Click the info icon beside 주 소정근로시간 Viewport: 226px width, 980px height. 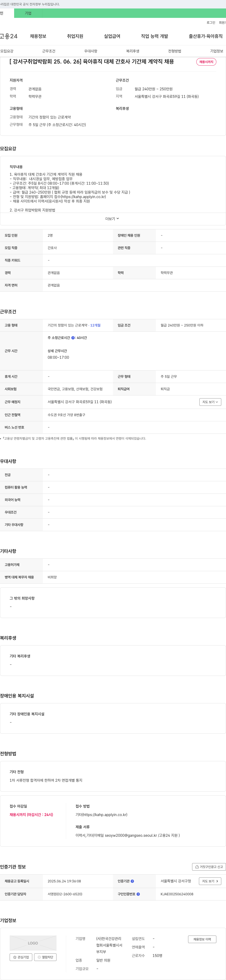point(73,338)
